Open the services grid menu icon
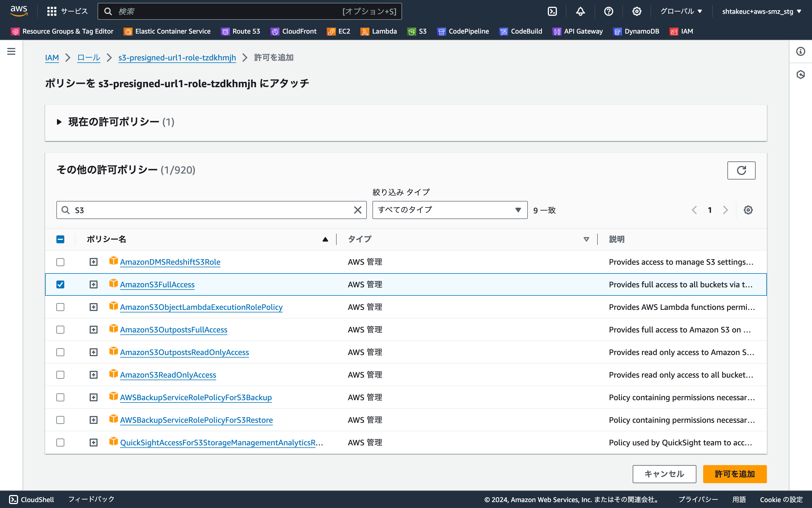 point(52,11)
